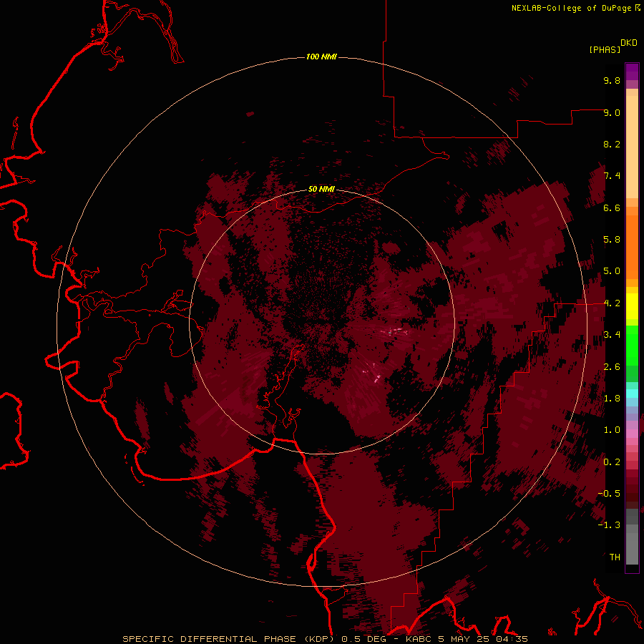Click the 5.0 scale value
The width and height of the screenshot is (644, 644).
(x=612, y=271)
